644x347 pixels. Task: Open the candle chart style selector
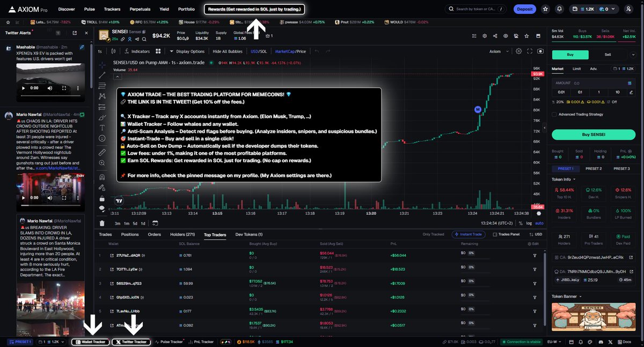pos(113,52)
